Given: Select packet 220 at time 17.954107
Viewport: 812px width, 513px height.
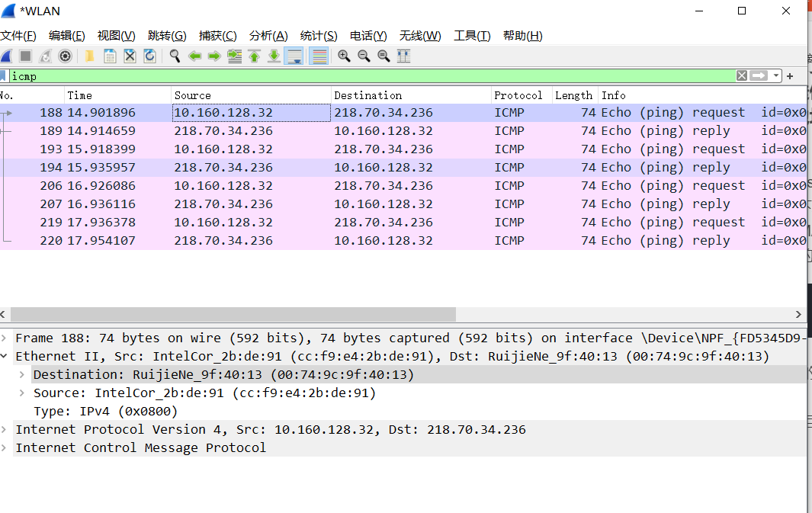Looking at the screenshot, I should click(403, 241).
